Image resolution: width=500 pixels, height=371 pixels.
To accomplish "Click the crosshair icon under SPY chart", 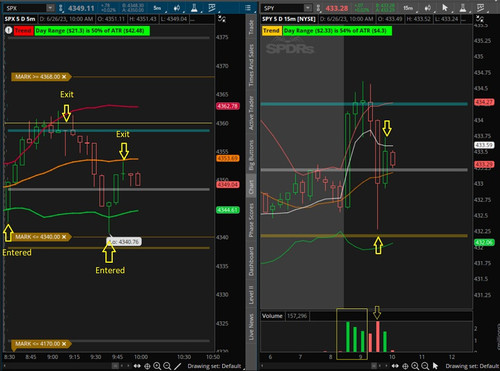I will coord(405,366).
